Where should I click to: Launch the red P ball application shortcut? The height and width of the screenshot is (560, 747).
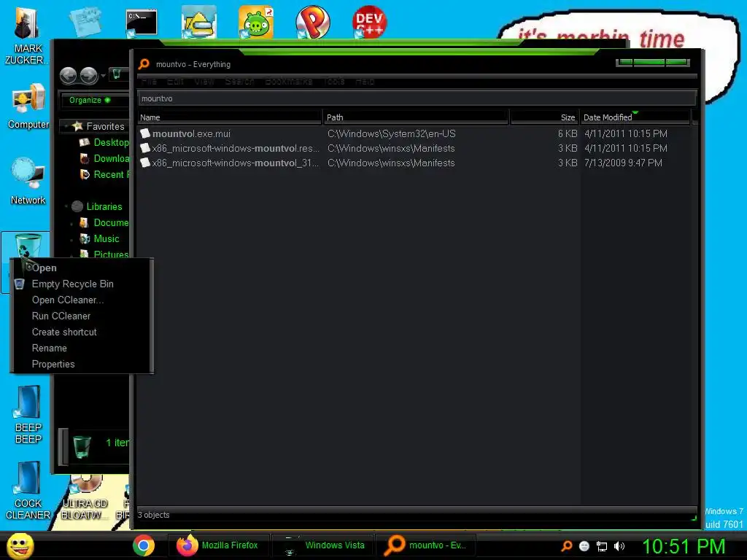(312, 22)
